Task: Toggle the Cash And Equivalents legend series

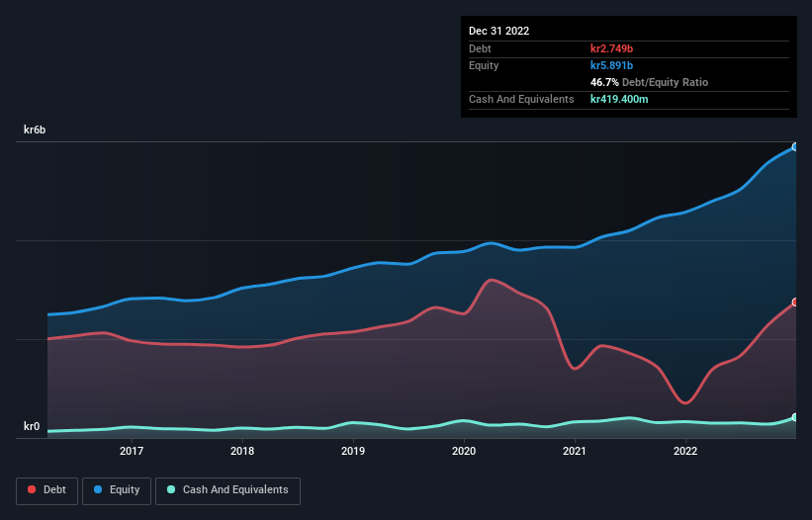Action: (x=227, y=490)
